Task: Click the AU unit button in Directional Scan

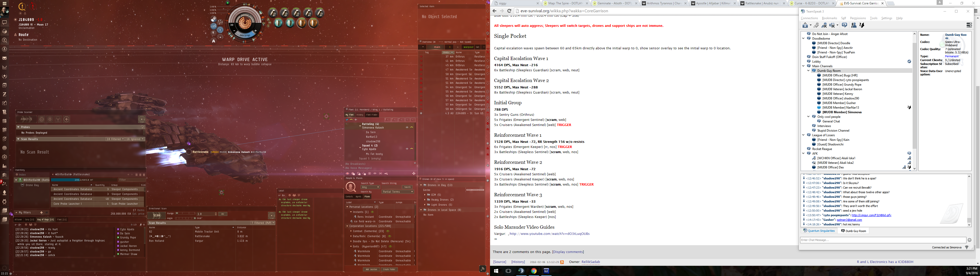Action: click(x=223, y=214)
